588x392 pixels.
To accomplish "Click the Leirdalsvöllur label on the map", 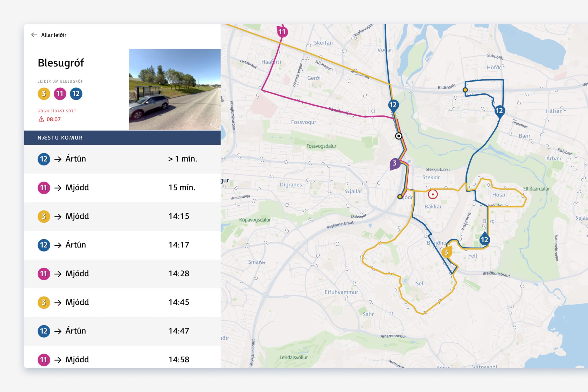I will [x=294, y=358].
